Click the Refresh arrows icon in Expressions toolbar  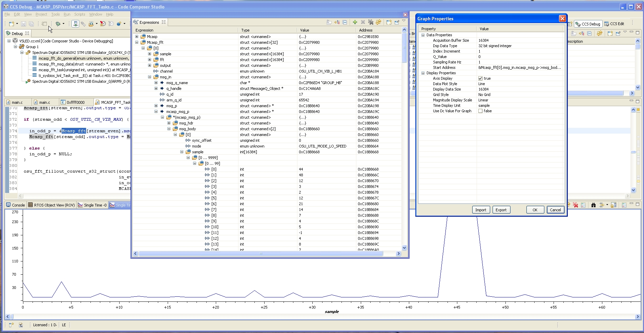pyautogui.click(x=379, y=22)
